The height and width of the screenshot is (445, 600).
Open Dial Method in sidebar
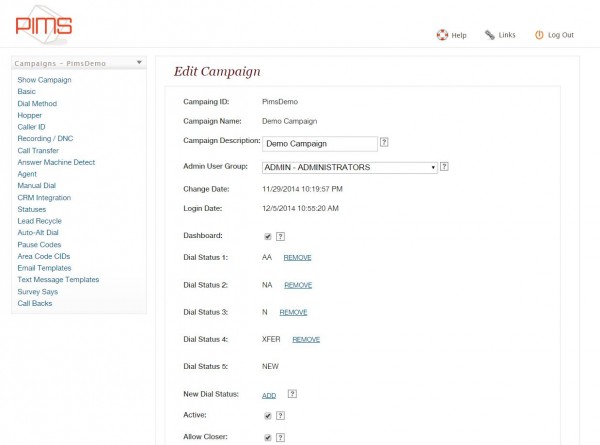[x=37, y=103]
